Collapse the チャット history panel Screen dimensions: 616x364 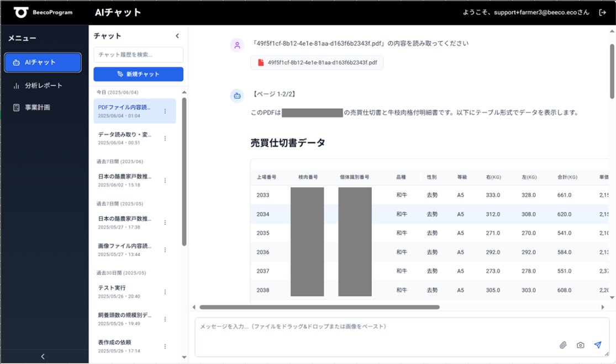177,36
